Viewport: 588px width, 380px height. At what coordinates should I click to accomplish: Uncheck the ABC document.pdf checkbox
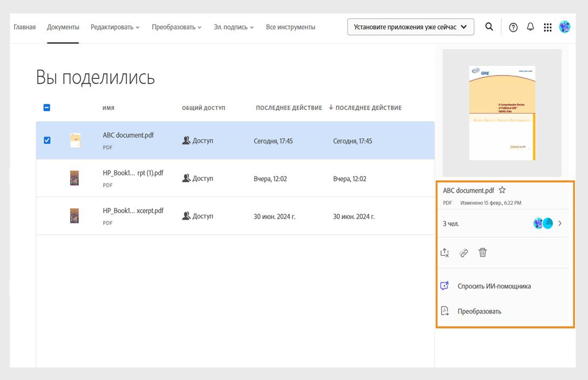[47, 140]
